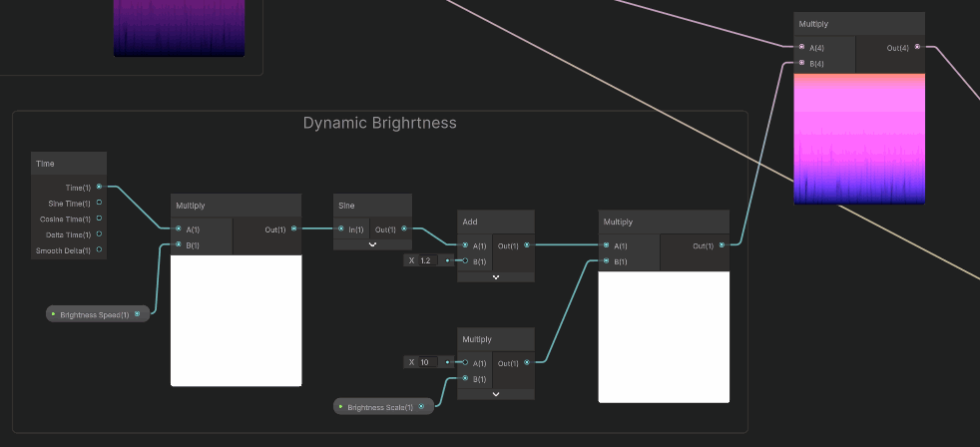This screenshot has height=447, width=980.
Task: Click A(1) port of Multiply with X 10 input
Action: point(465,362)
